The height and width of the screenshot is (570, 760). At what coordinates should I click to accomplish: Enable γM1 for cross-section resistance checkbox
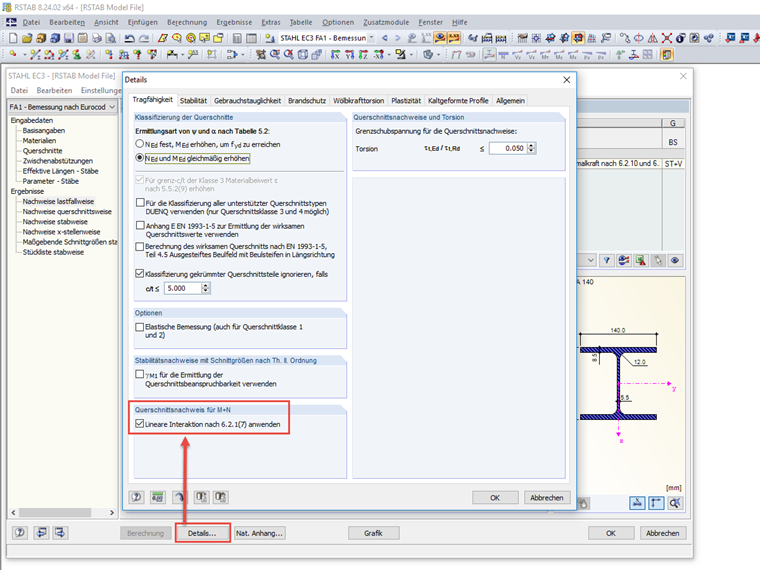coord(140,374)
